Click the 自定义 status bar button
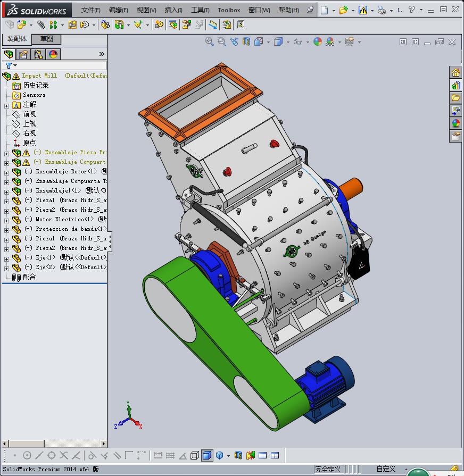The image size is (464, 476). point(386,469)
